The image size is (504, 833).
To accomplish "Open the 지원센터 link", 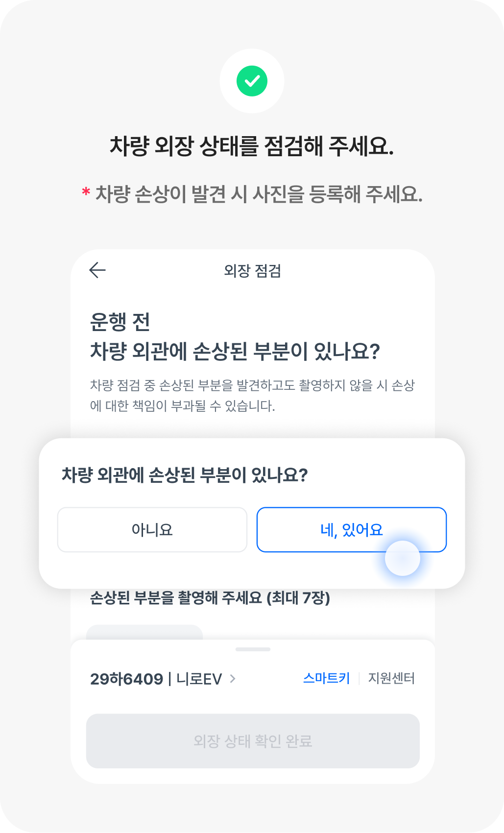I will pos(391,679).
